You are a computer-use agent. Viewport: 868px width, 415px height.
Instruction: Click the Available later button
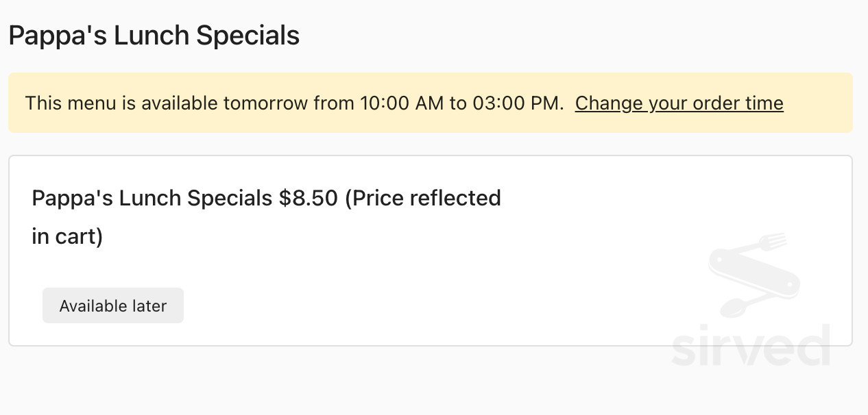click(113, 305)
